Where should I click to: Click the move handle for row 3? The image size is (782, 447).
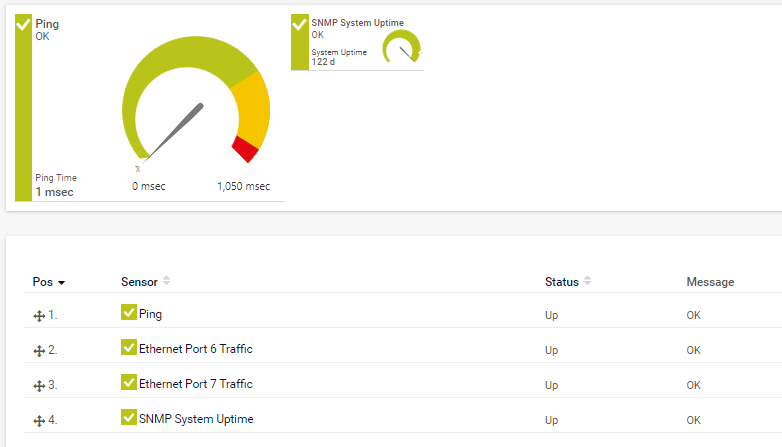click(x=40, y=385)
